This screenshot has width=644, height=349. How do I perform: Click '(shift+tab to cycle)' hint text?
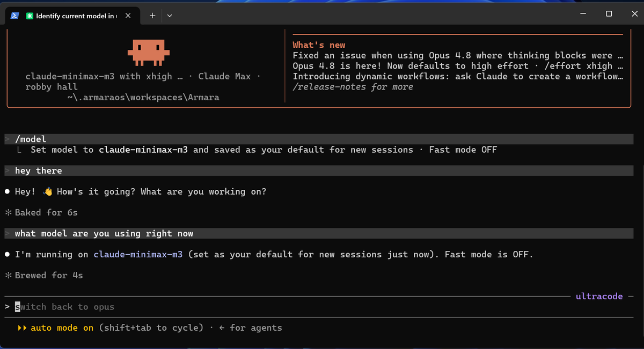[151, 328]
